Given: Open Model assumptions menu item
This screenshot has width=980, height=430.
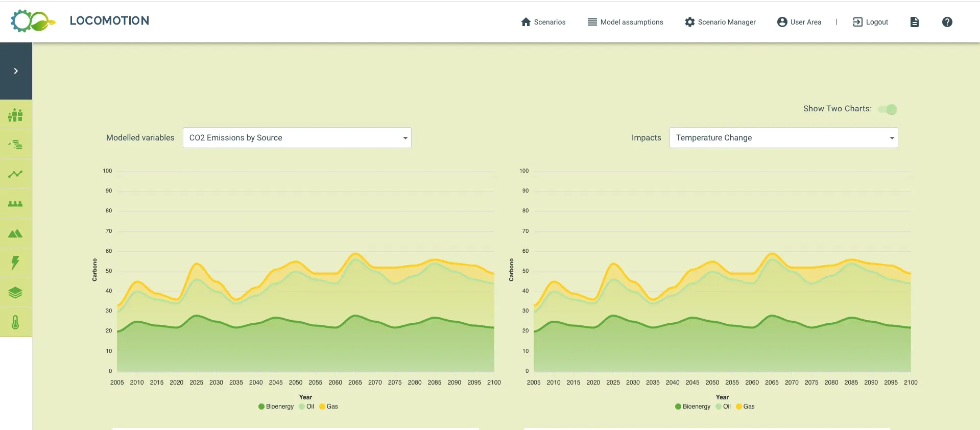Looking at the screenshot, I should 625,22.
